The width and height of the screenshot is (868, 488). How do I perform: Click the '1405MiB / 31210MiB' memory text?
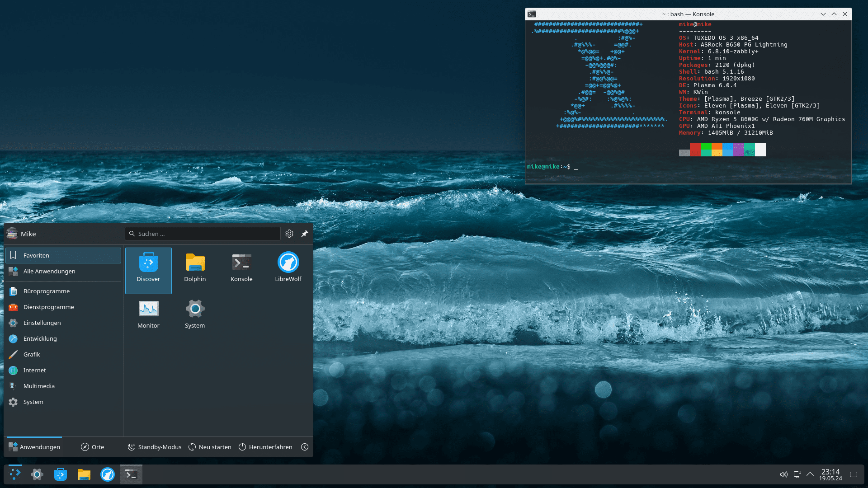point(741,133)
